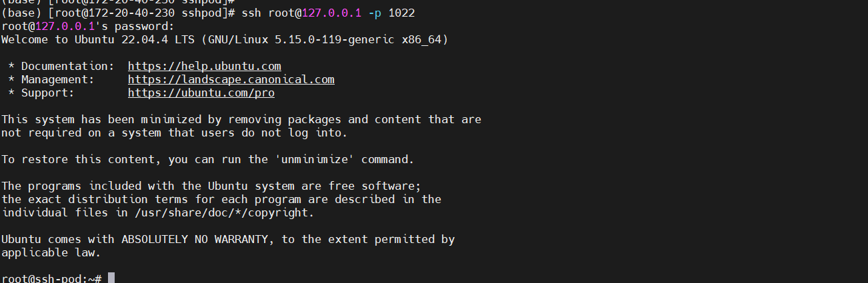Viewport: 868px width, 283px height.
Task: Click the root@ssh-pod shell prompt
Action: tap(51, 278)
